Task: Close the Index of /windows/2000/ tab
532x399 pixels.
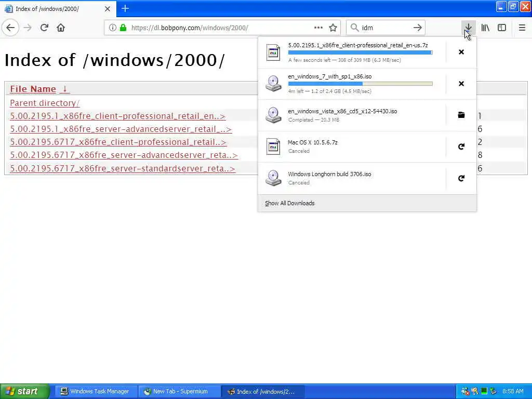Action: [x=107, y=9]
